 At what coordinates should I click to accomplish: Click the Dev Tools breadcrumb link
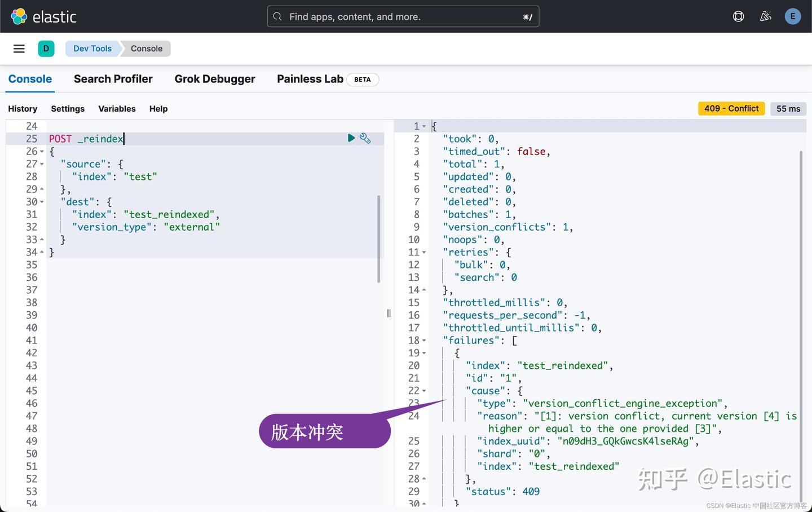pyautogui.click(x=92, y=48)
